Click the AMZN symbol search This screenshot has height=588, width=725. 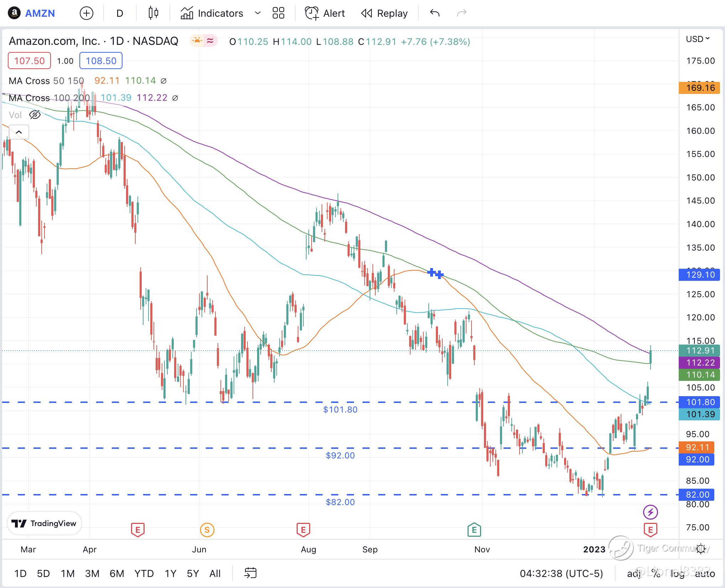coord(40,14)
